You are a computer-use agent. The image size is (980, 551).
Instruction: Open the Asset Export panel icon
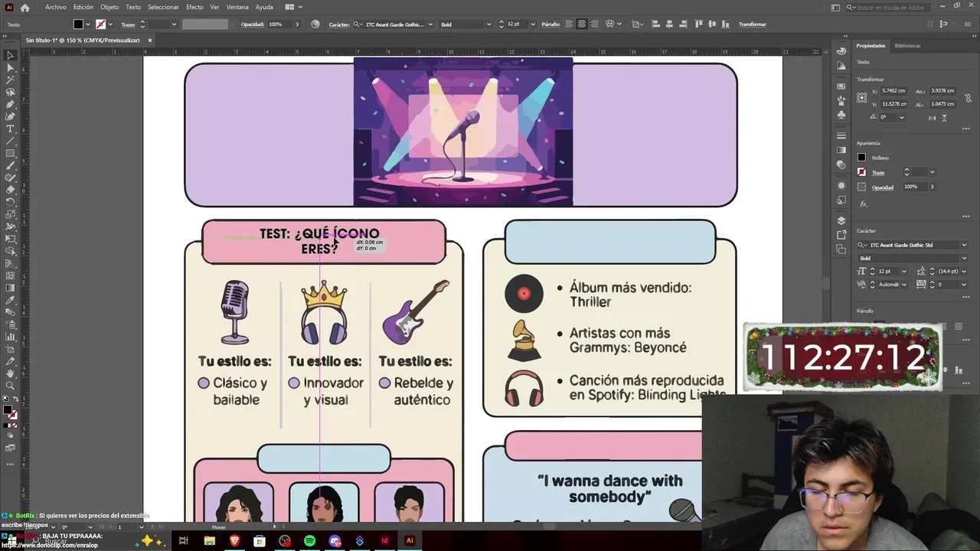click(841, 235)
